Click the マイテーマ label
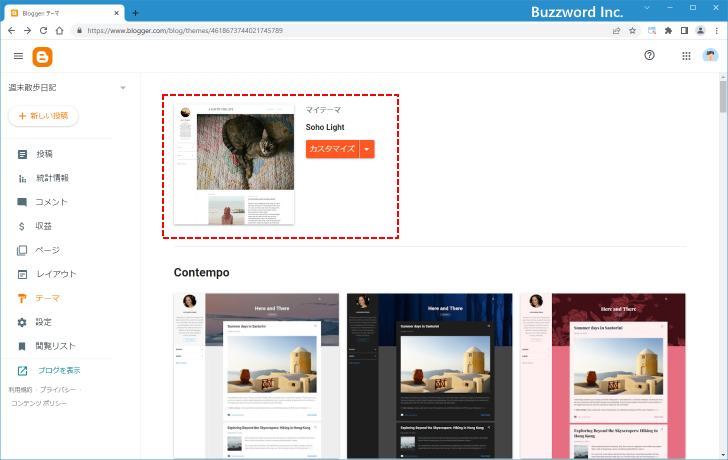Image resolution: width=728 pixels, height=460 pixels. point(323,110)
